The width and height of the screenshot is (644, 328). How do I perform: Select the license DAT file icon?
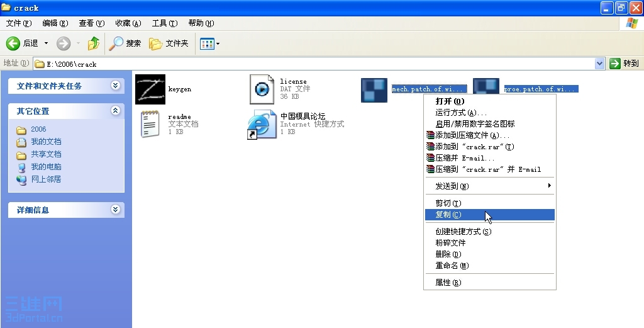click(x=262, y=89)
